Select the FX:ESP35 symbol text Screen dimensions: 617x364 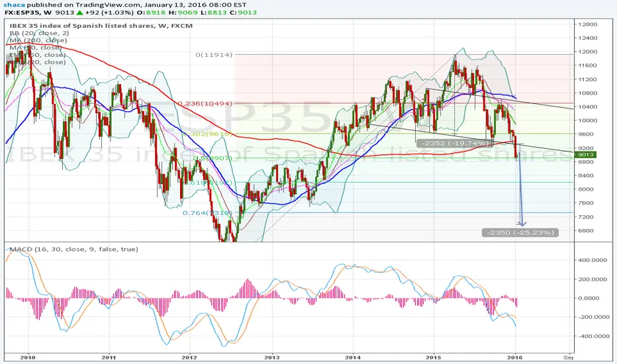coord(21,13)
